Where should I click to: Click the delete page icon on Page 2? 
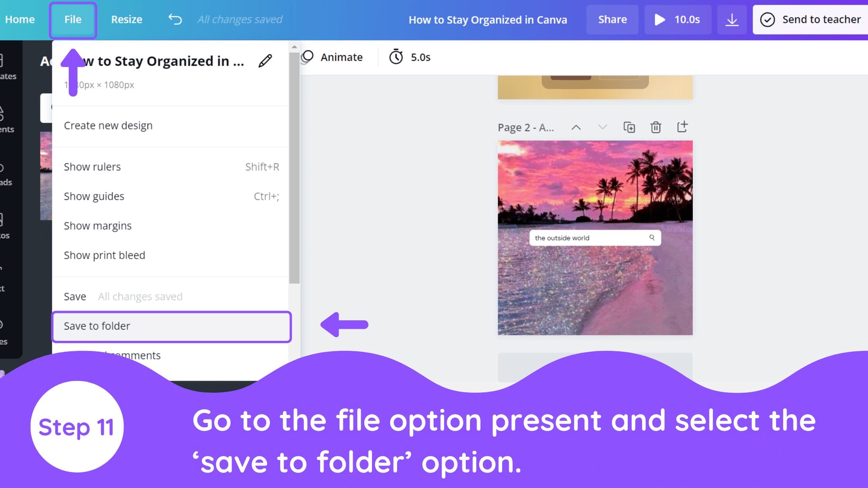(x=655, y=127)
